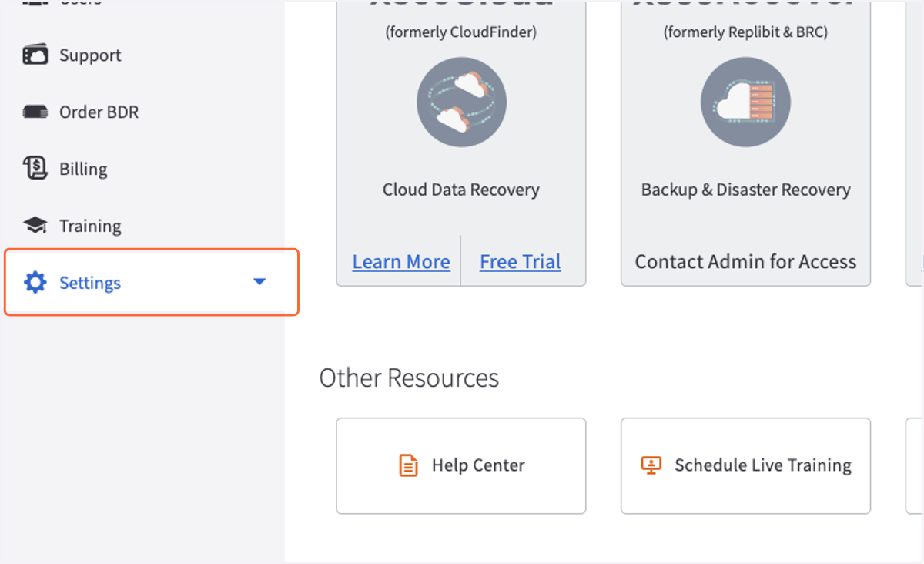Open the Training menu item
924x564 pixels.
coord(90,226)
